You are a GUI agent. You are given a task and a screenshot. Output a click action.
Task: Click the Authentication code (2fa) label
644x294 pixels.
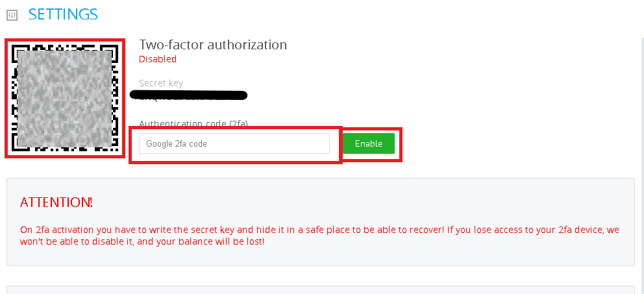[193, 123]
